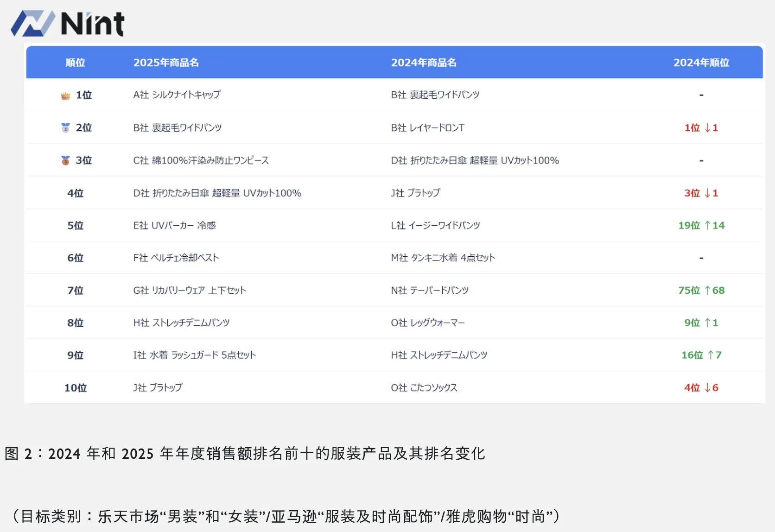775x532 pixels.
Task: Select the 順位 column header
Action: coord(76,63)
